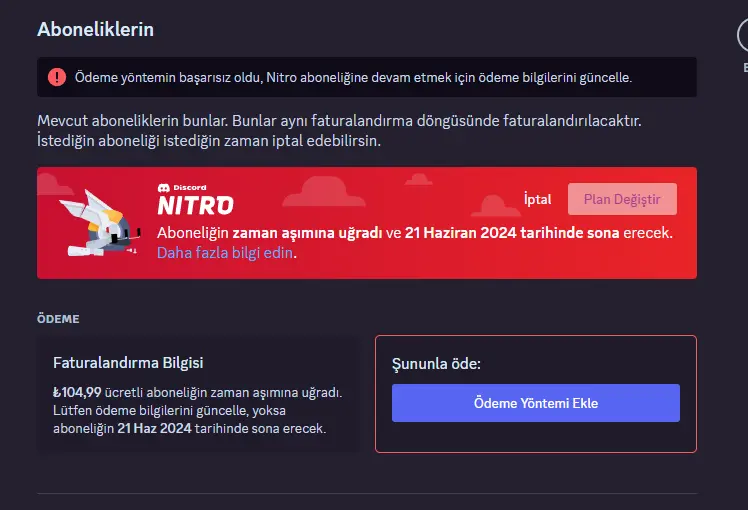
Task: Open the Plan Değiştir button
Action: coord(622,199)
